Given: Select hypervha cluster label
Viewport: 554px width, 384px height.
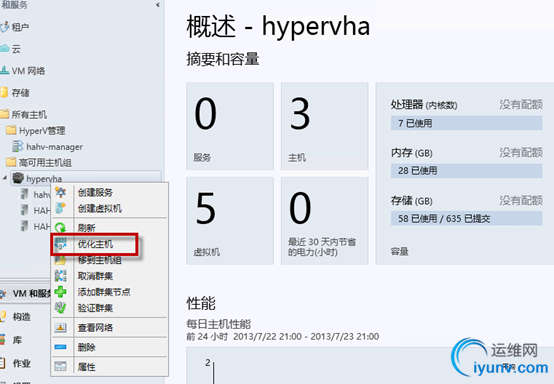Looking at the screenshot, I should point(44,179).
